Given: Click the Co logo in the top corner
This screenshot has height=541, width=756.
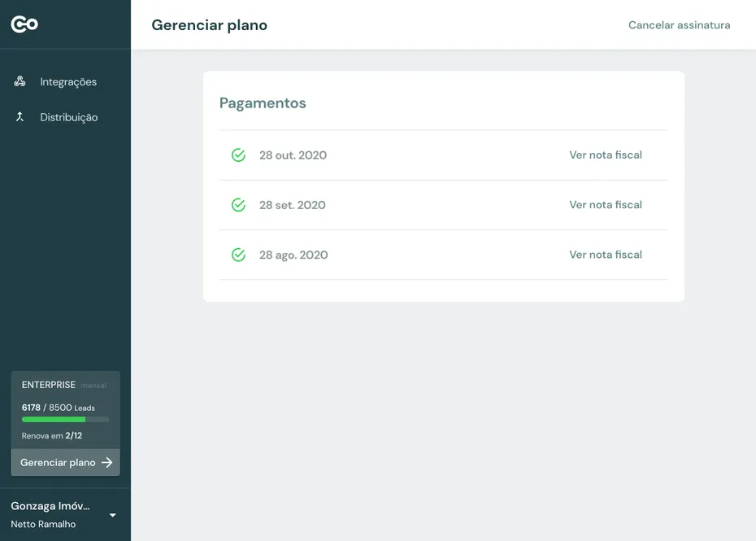Looking at the screenshot, I should (x=24, y=24).
